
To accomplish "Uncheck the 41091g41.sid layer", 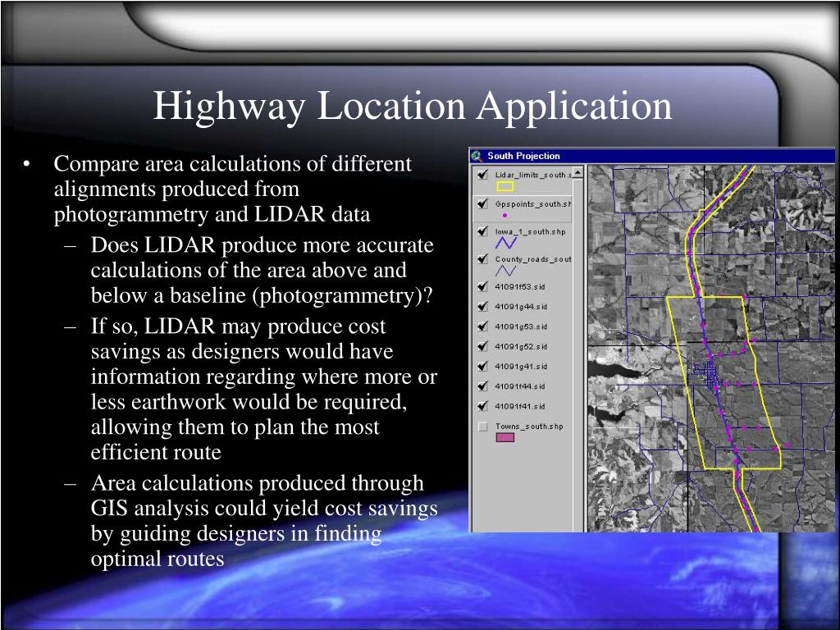I will [482, 367].
